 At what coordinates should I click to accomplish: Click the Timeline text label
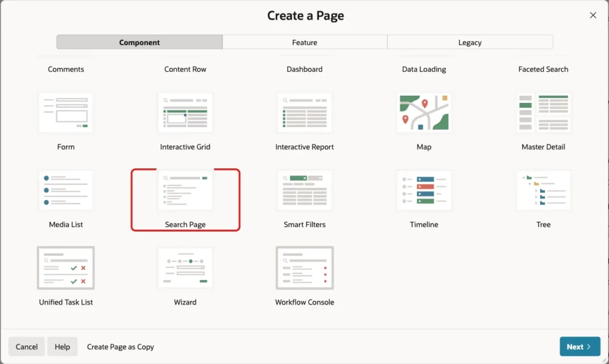click(423, 225)
